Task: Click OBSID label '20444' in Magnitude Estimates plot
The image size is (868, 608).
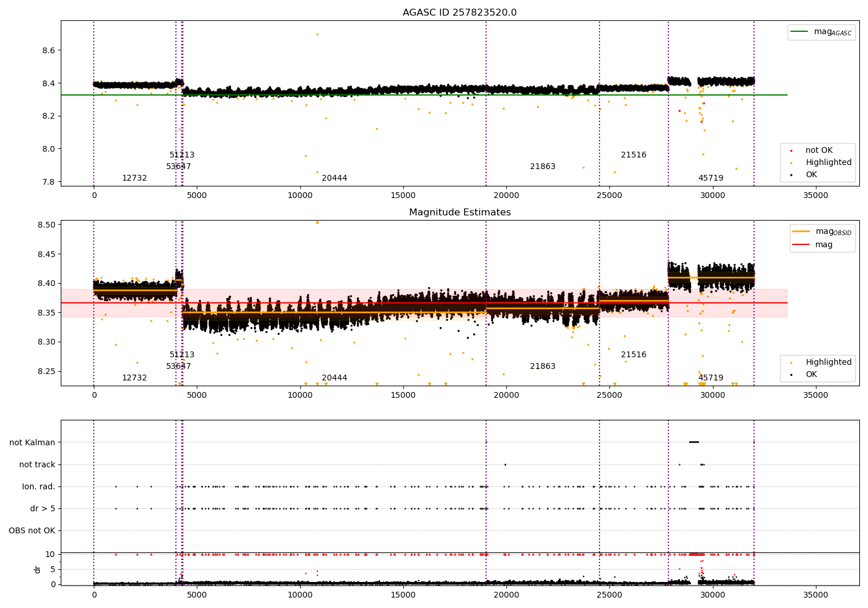Action: click(x=334, y=378)
